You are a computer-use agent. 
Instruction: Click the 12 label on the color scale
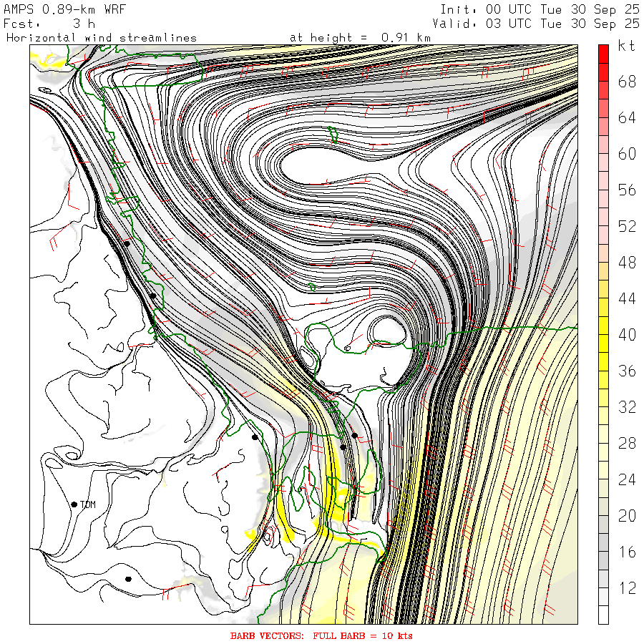coord(627,588)
